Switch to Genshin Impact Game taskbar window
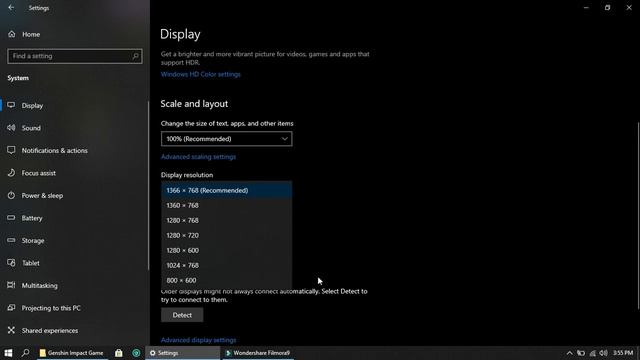The image size is (640, 360). pyautogui.click(x=72, y=353)
